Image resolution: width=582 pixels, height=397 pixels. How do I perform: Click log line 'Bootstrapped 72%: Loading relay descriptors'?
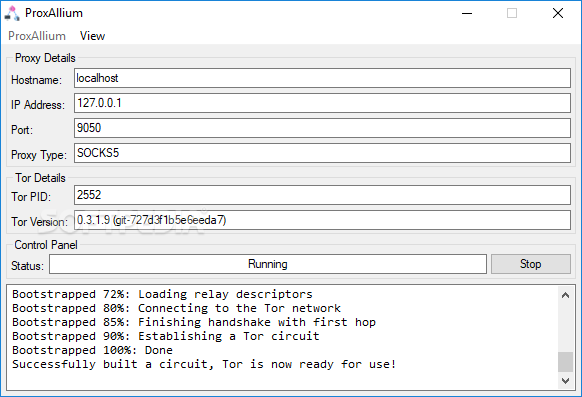coord(162,294)
